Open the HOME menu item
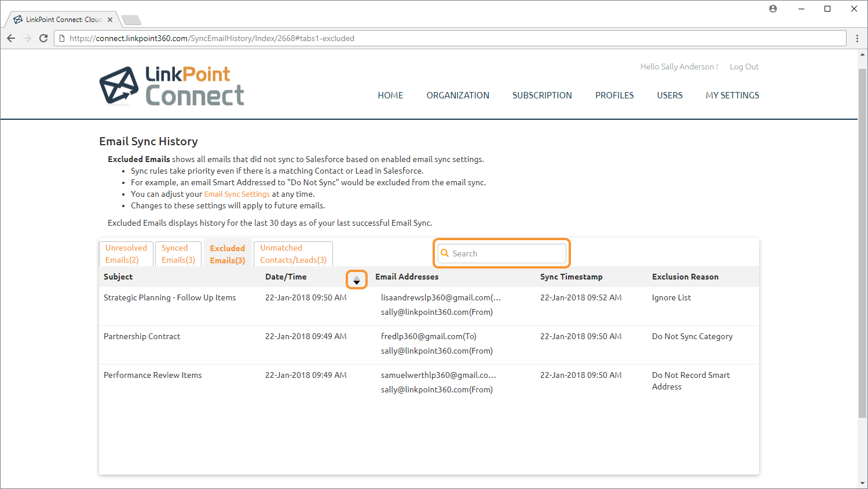Screen dimensions: 868x489 (390, 95)
